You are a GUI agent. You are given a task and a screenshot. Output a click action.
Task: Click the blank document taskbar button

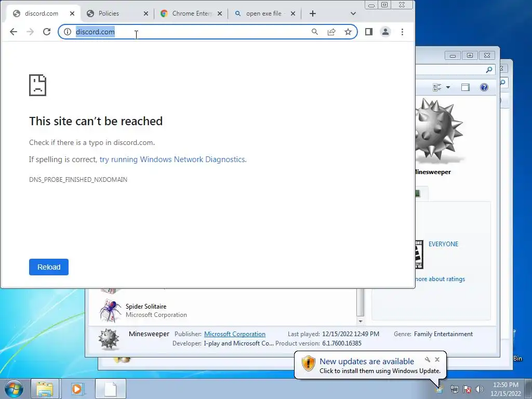point(111,389)
